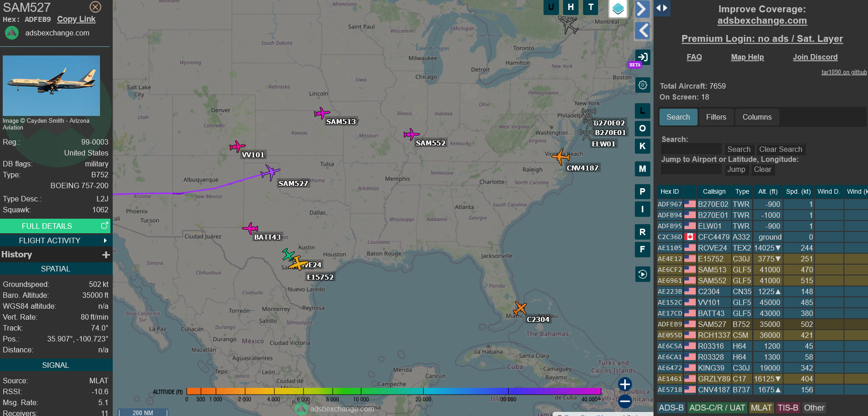
Task: Toggle the H map button
Action: [x=571, y=7]
